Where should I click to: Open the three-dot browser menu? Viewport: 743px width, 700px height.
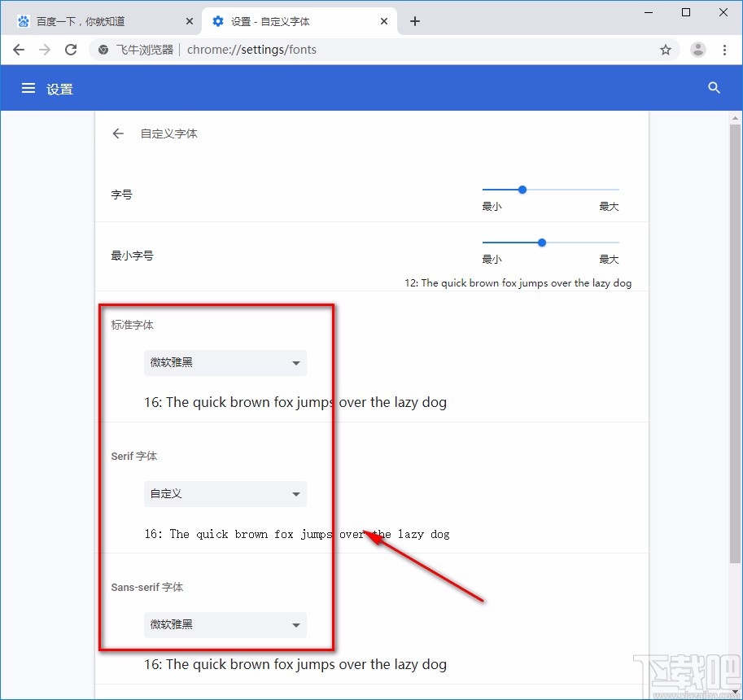[725, 49]
